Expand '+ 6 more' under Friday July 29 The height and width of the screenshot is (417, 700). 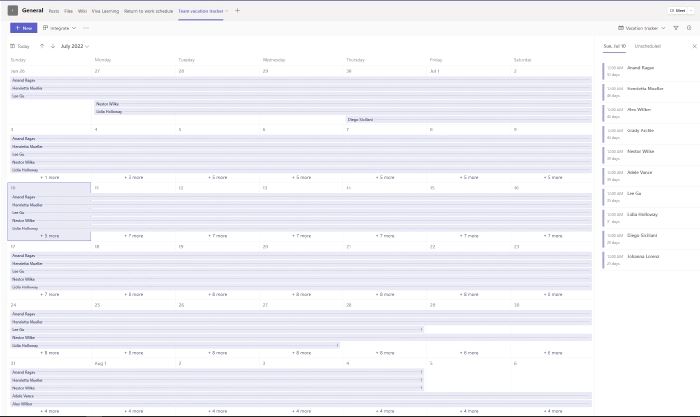[469, 353]
